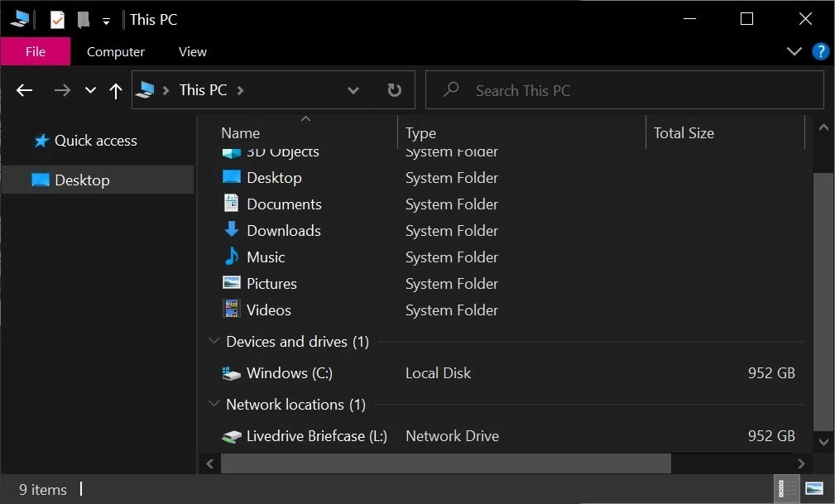Click the New folder icon in title bar
The image size is (835, 504).
(x=83, y=20)
